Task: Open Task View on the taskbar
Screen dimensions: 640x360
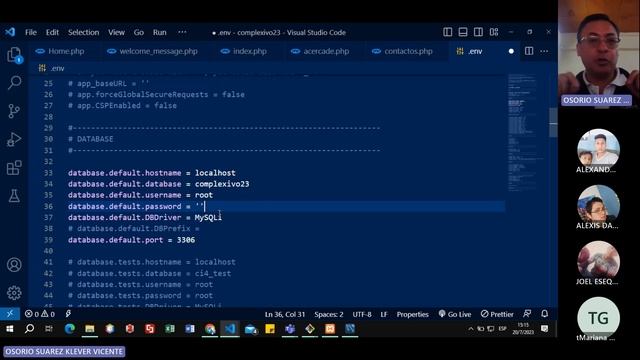Action: [49, 329]
